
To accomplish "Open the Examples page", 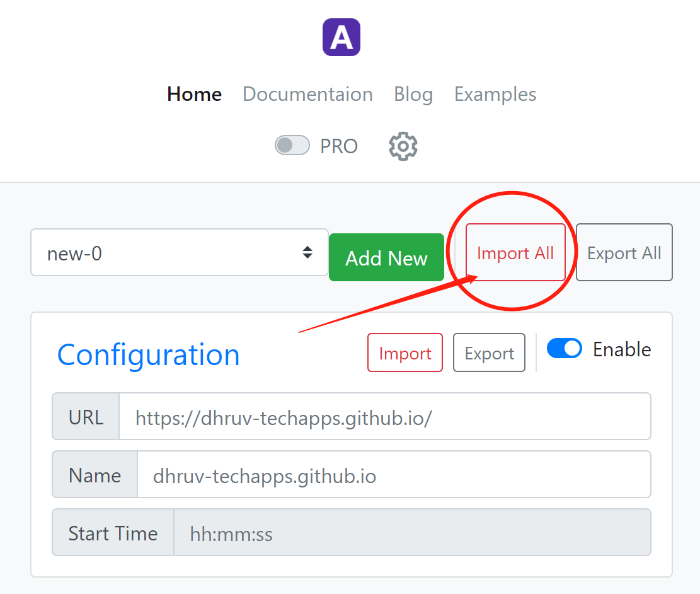I will point(495,95).
